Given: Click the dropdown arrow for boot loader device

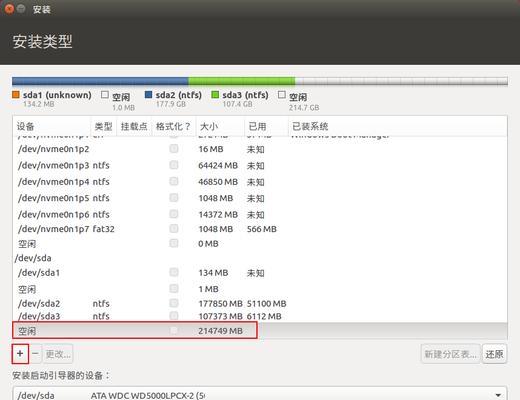Looking at the screenshot, I should click(x=498, y=395).
